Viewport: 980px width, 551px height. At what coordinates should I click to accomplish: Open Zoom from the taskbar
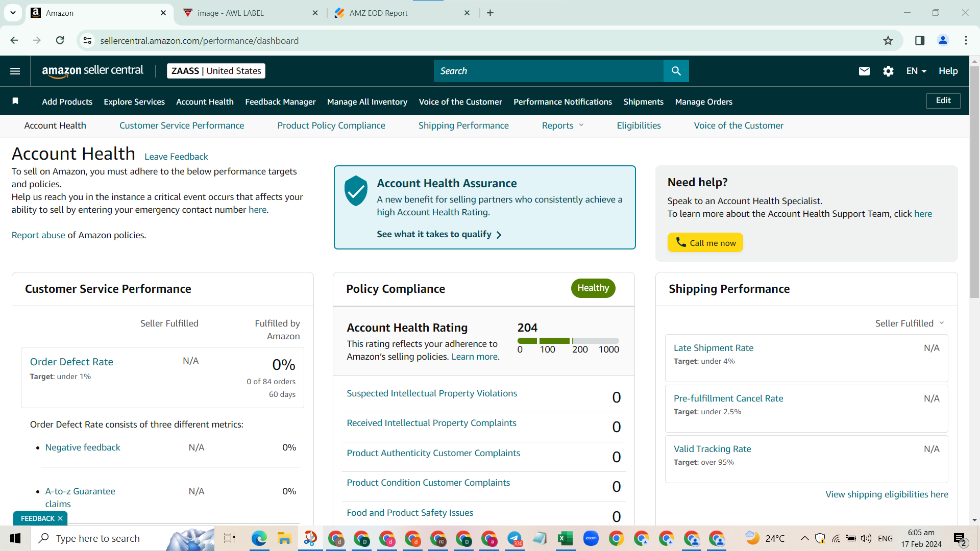click(x=591, y=538)
